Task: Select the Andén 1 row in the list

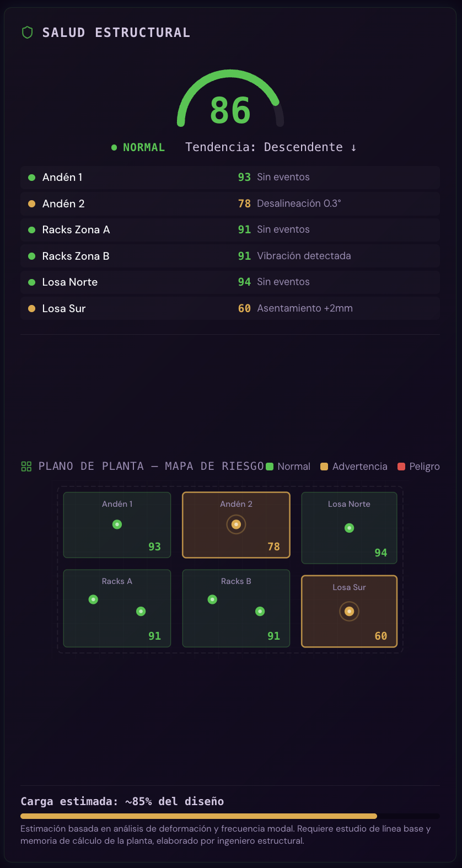Action: tap(230, 177)
